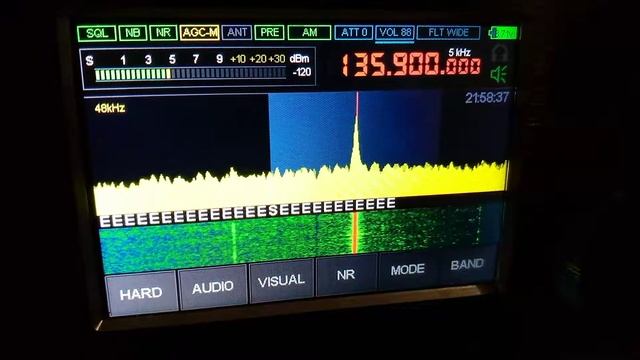Tap the 135.900.000 frequency display
The width and height of the screenshot is (640, 360).
pyautogui.click(x=411, y=66)
